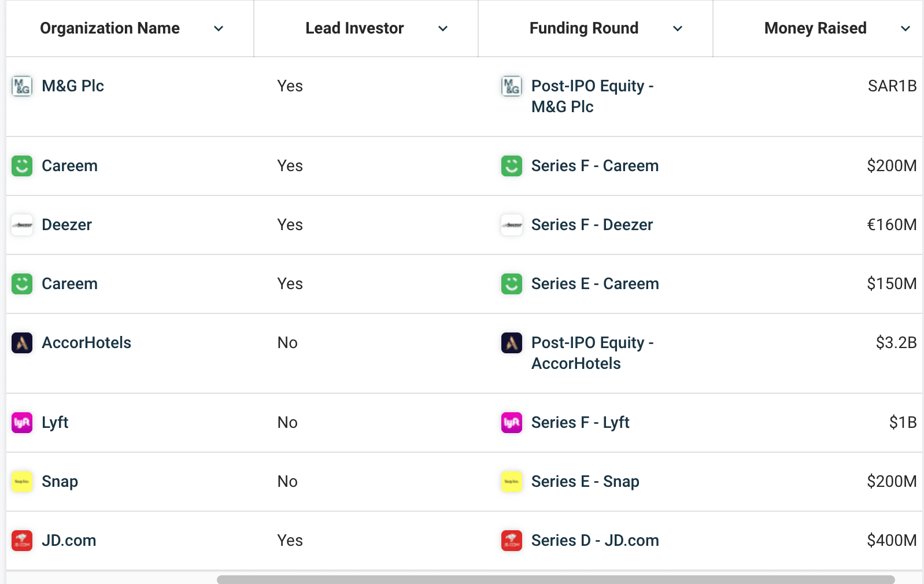Select Lead Investor 'No' in AccorHotels row

click(x=287, y=343)
